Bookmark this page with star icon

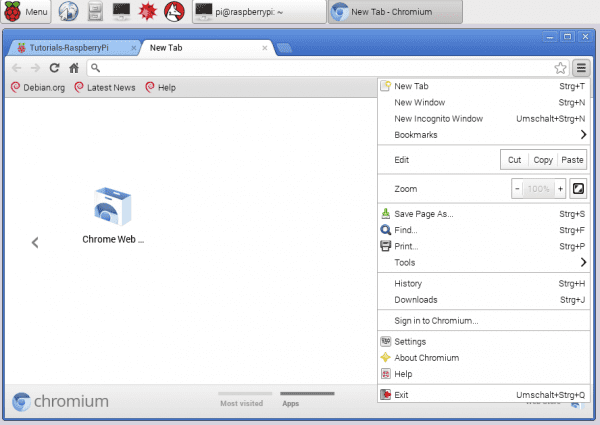[561, 68]
